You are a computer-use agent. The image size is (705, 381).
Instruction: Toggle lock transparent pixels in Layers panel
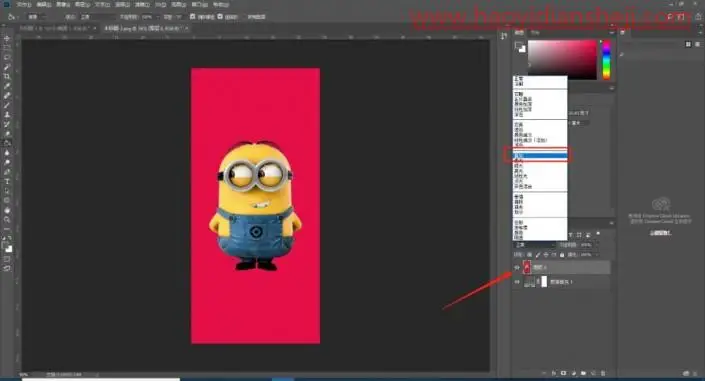pyautogui.click(x=530, y=255)
